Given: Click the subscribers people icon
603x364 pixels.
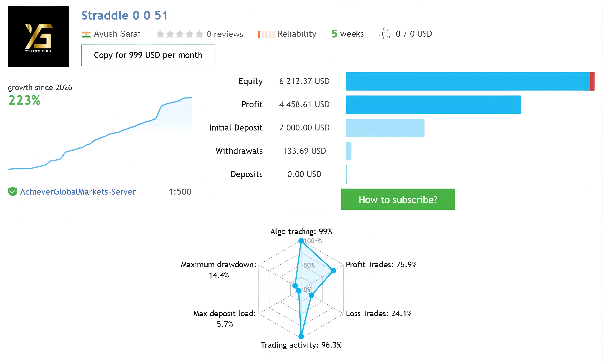Looking at the screenshot, I should pos(384,33).
